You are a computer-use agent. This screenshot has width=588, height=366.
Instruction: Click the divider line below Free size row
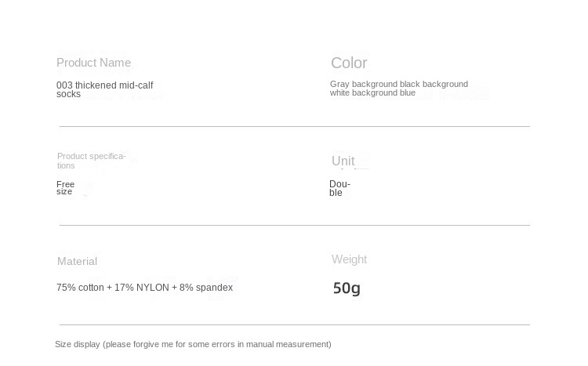(294, 225)
